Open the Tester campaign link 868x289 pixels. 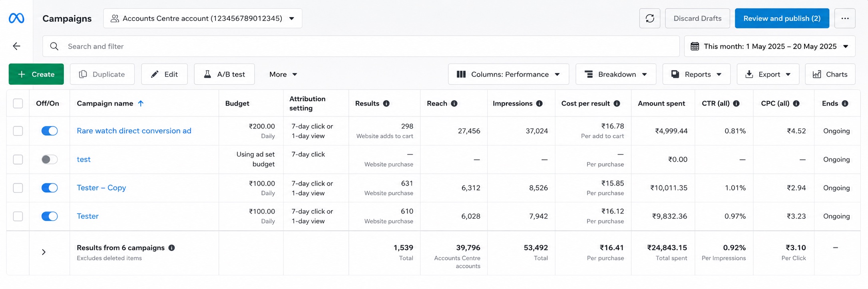[x=88, y=216]
